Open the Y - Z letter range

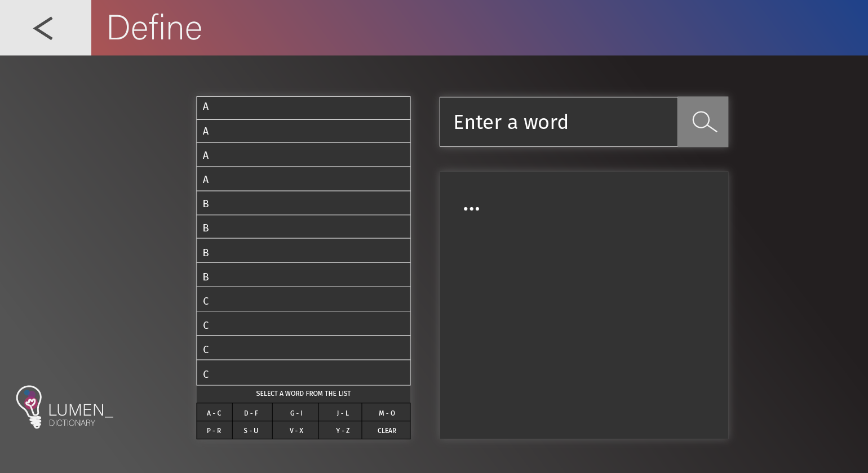tap(342, 430)
